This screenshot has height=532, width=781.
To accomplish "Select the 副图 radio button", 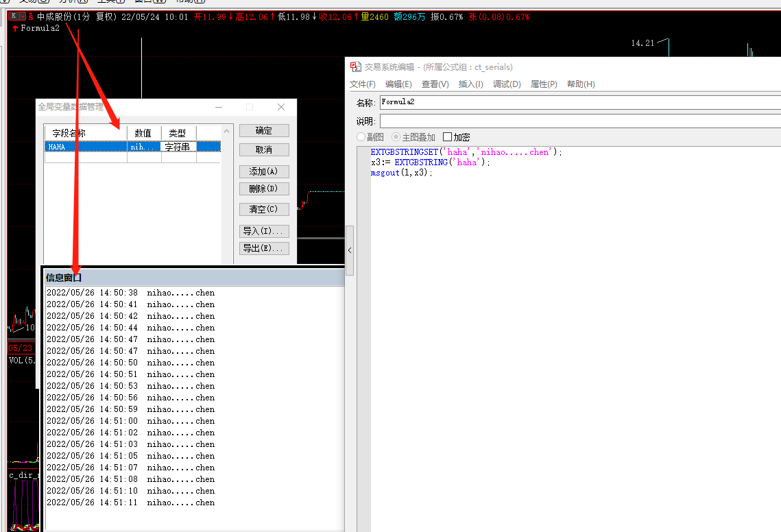I will coord(361,137).
